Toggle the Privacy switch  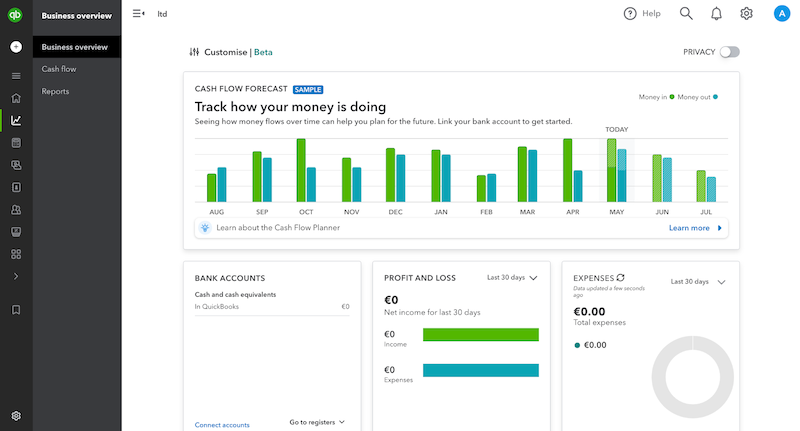pos(729,52)
